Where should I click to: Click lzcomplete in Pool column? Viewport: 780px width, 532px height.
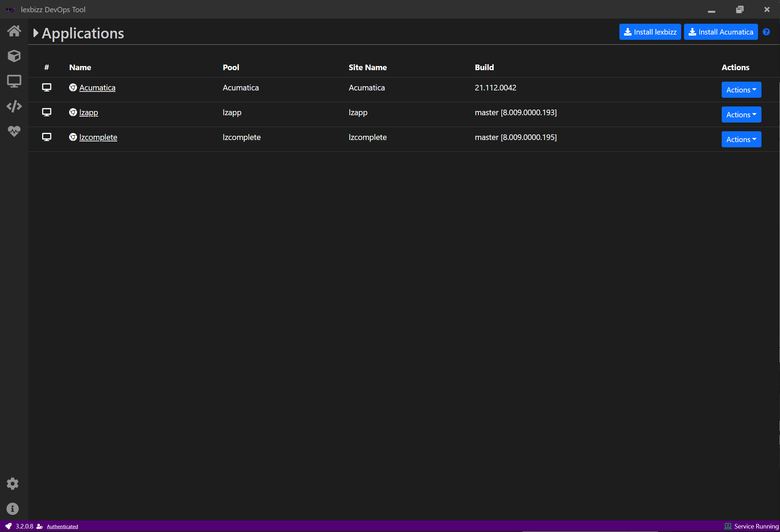(242, 137)
